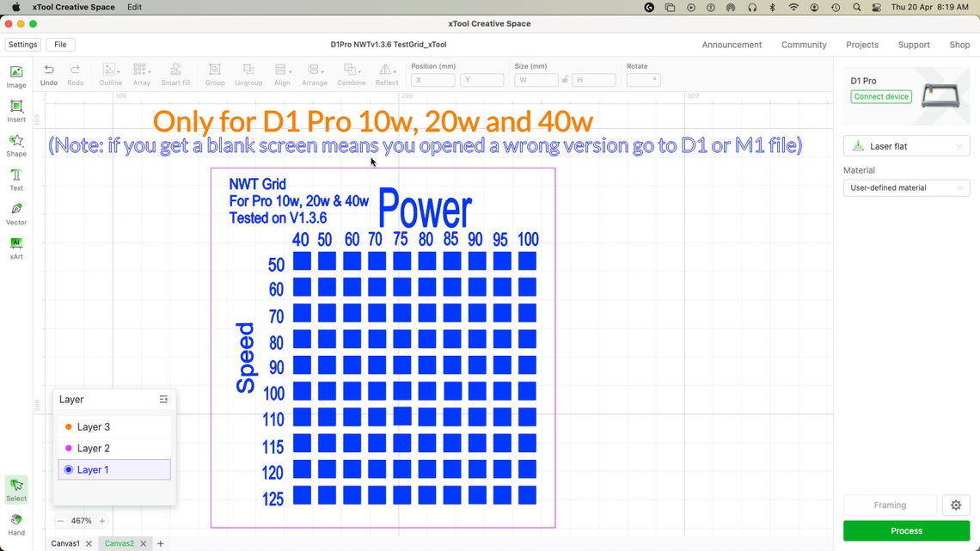This screenshot has width=980, height=551.
Task: Open the Laser flat dropdown
Action: coord(905,145)
